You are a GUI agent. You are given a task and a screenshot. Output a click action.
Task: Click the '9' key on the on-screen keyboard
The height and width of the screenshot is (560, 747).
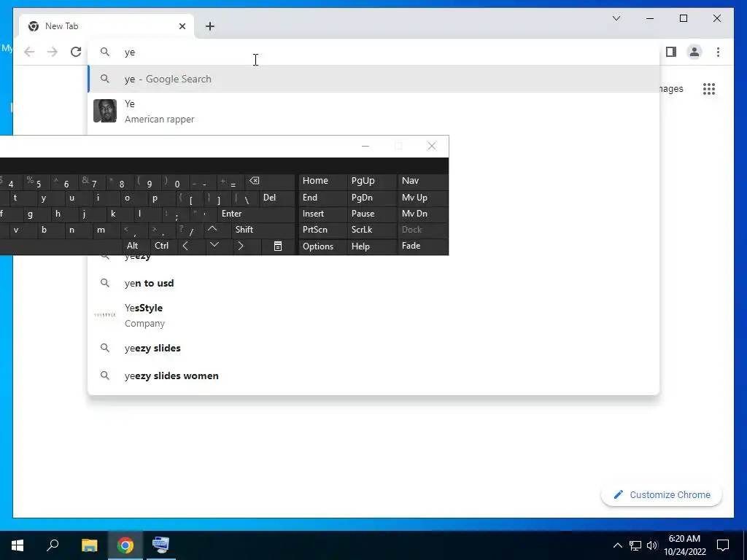(x=149, y=182)
